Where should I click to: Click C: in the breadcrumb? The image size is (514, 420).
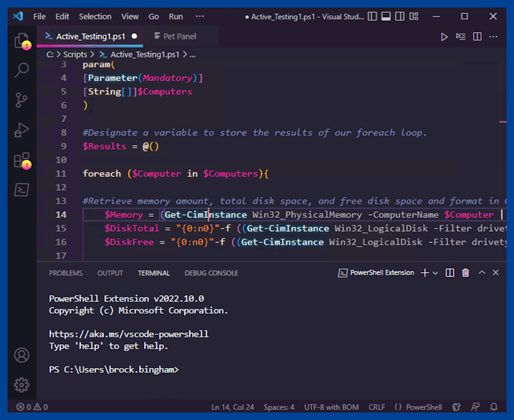pyautogui.click(x=50, y=54)
